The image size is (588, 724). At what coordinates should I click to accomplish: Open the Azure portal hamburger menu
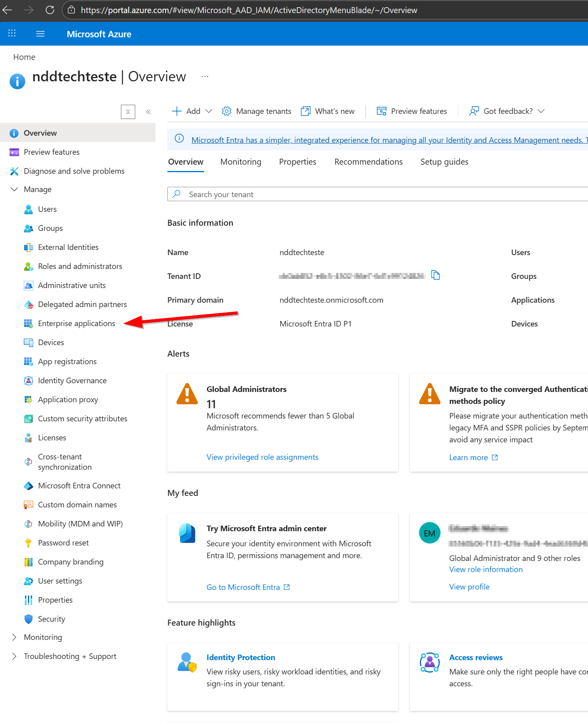click(40, 34)
